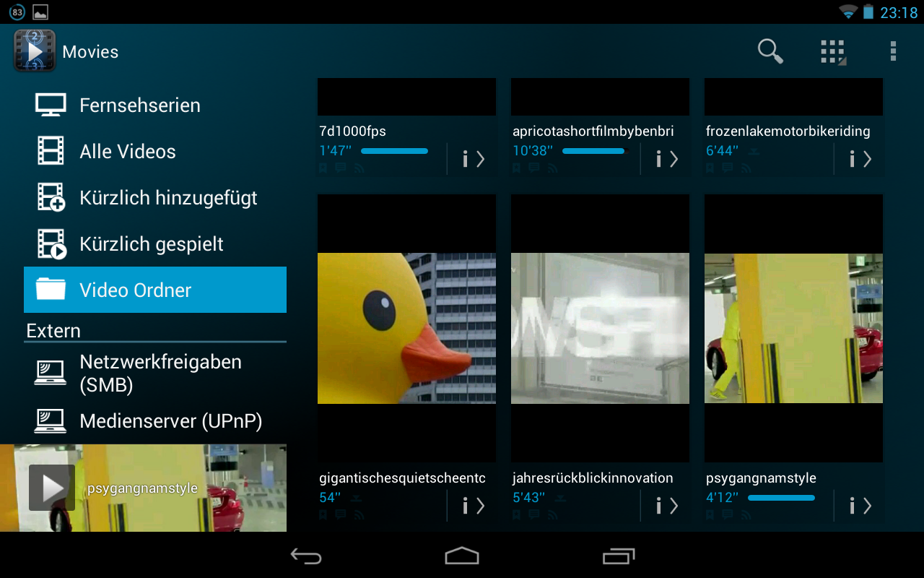Viewport: 924px width, 578px height.
Task: Select Kürzlich gespielt list
Action: pos(155,243)
